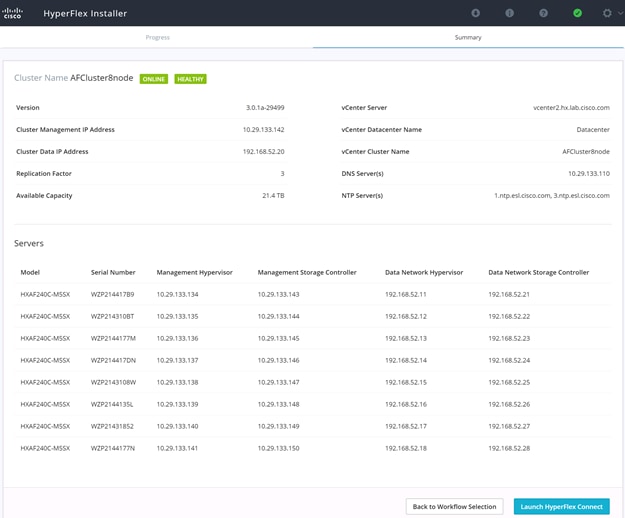The image size is (625, 518).
Task: Select vCenter server vcenter2.hx.lab.cisco.com
Action: 571,108
